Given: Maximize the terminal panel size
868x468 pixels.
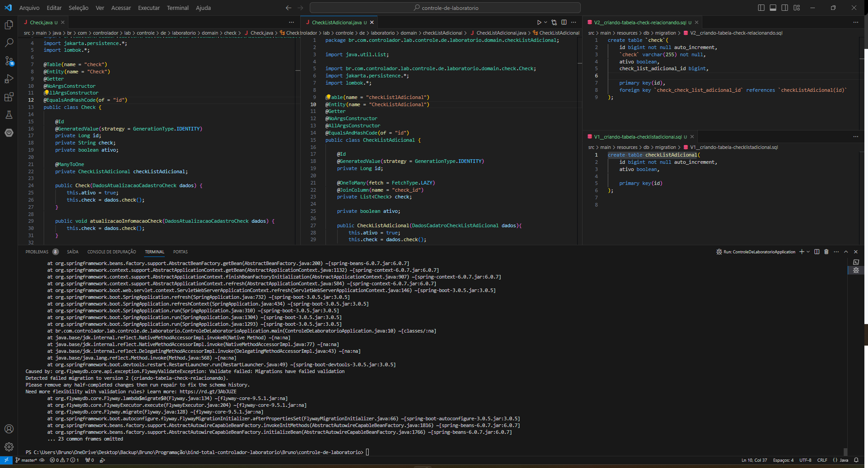Looking at the screenshot, I should pyautogui.click(x=846, y=252).
